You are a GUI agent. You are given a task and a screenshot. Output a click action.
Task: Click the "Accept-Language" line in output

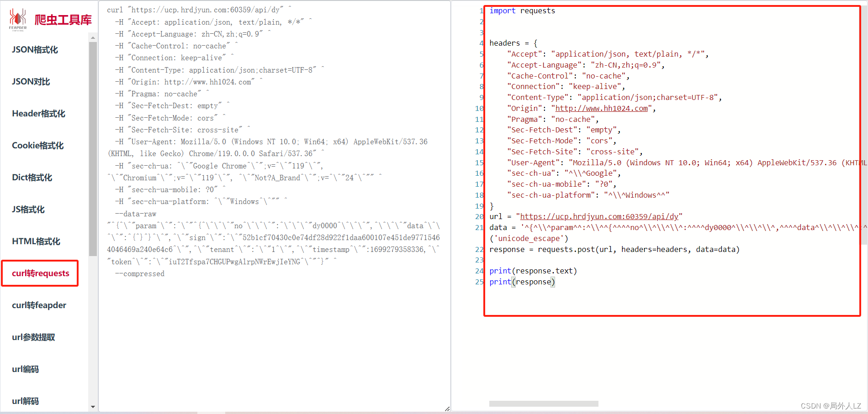pos(586,65)
